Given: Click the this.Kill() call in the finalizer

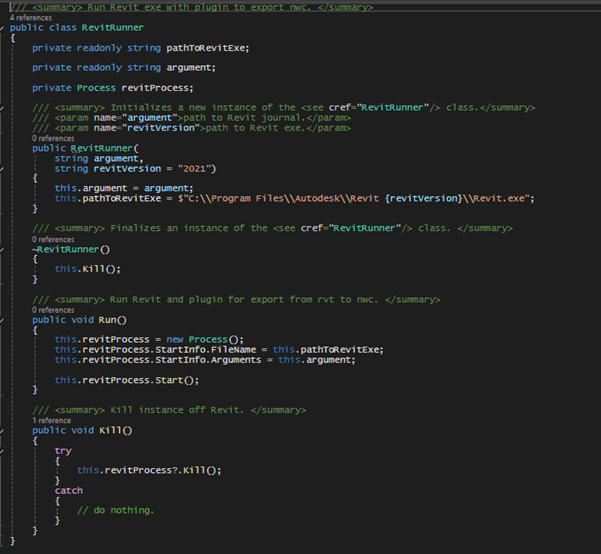Looking at the screenshot, I should pyautogui.click(x=88, y=269).
